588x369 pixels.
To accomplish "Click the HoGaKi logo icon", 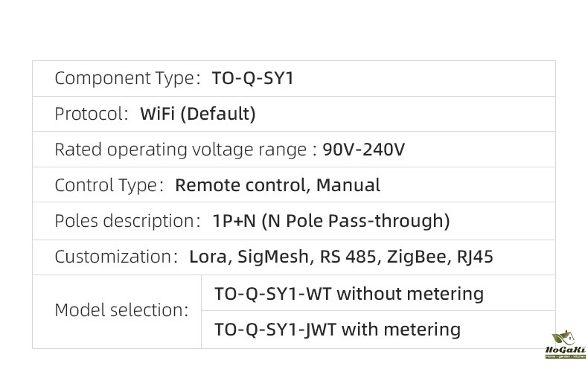I will coord(566,347).
